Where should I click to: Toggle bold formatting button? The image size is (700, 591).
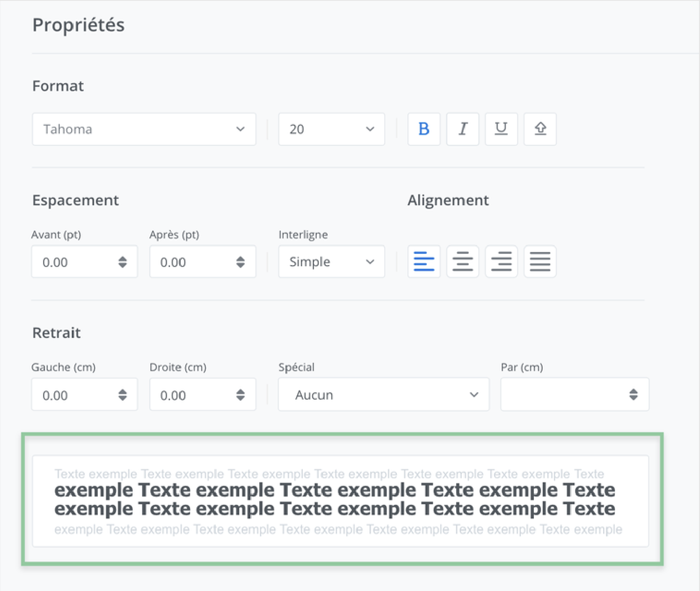click(x=424, y=129)
